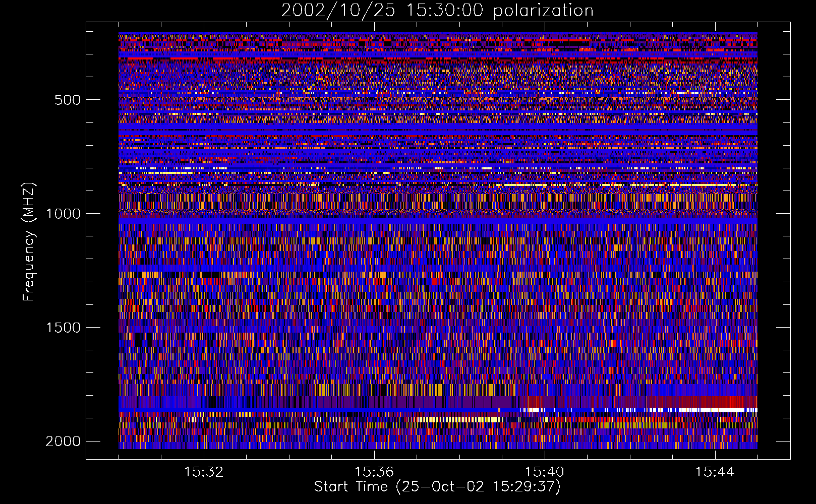
Task: Click the 2000 frequency tick label
Action: 63,442
